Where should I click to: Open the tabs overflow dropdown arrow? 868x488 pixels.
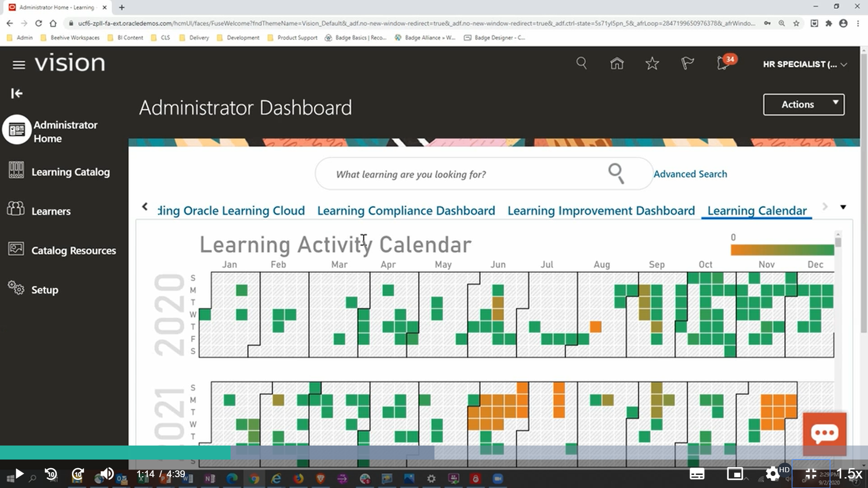pos(843,207)
